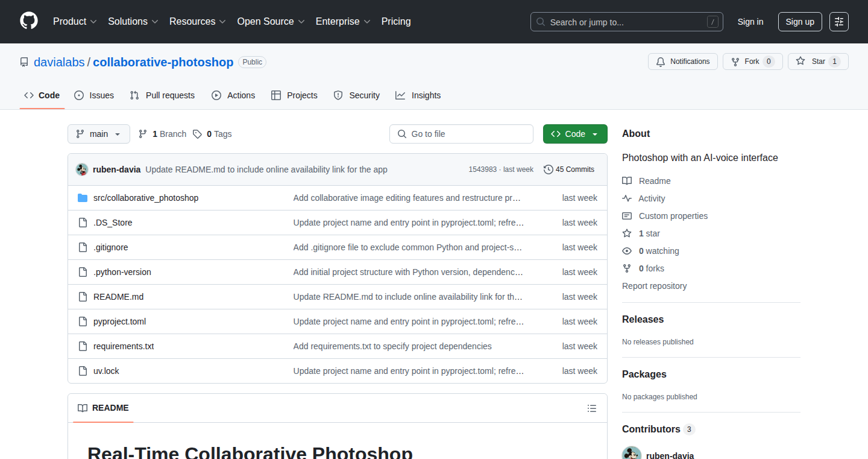Open the green Code dropdown button
Image resolution: width=868 pixels, height=459 pixels.
coord(575,134)
